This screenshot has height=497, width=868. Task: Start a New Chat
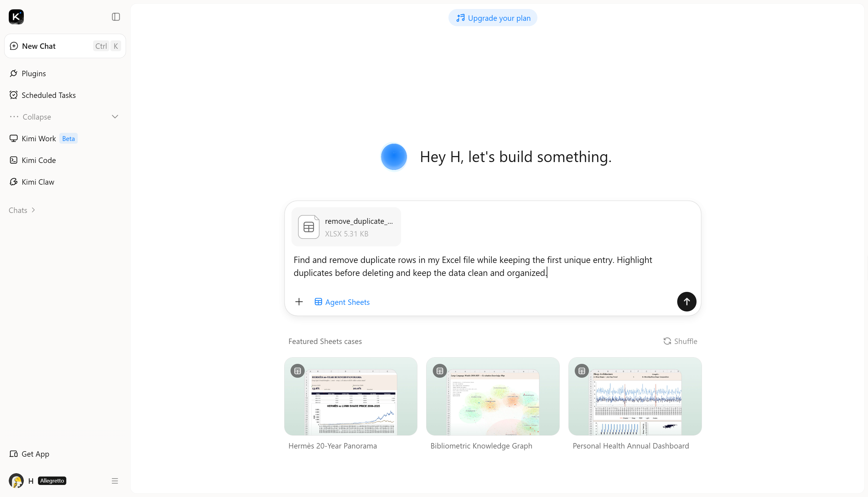pyautogui.click(x=65, y=46)
